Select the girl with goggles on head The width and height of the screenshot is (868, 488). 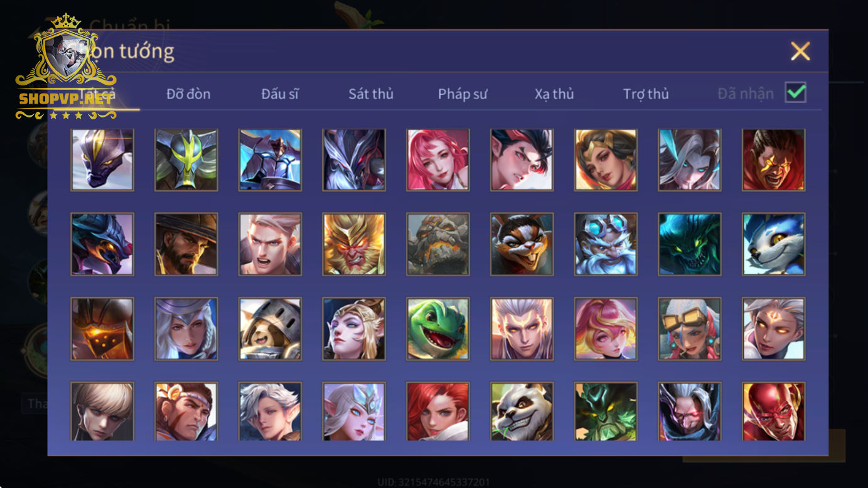point(690,328)
